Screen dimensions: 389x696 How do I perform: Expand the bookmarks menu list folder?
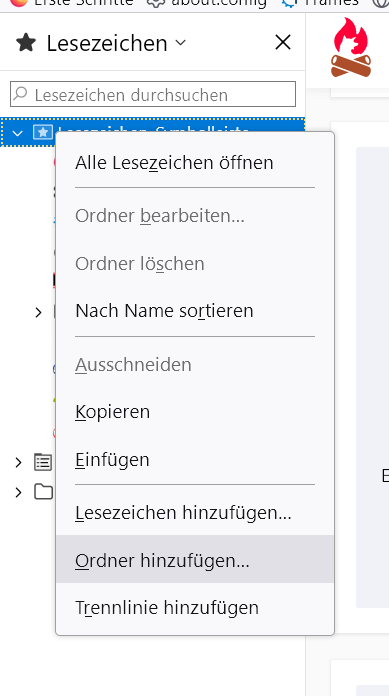pos(18,463)
